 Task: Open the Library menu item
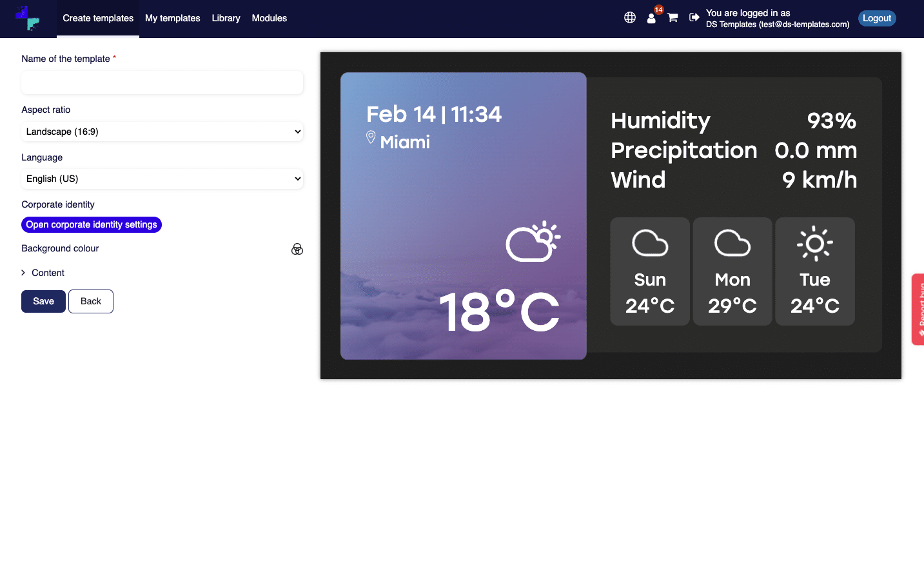coord(226,18)
